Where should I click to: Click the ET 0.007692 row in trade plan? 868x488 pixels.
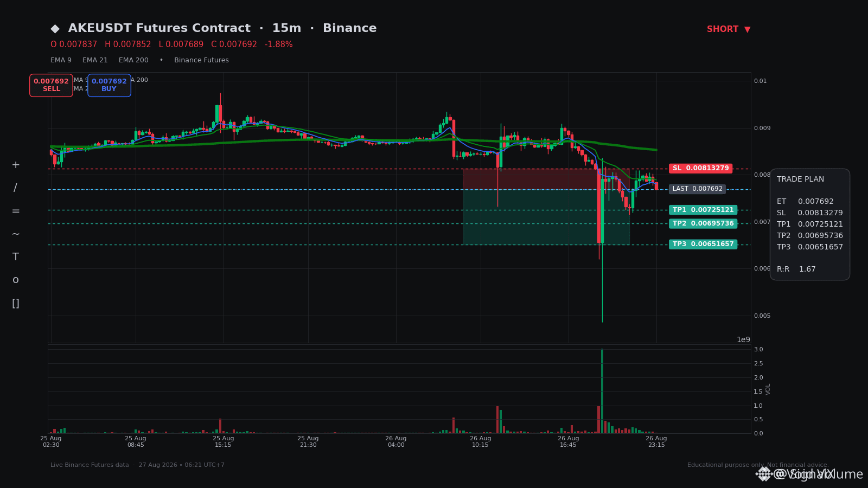(x=805, y=202)
